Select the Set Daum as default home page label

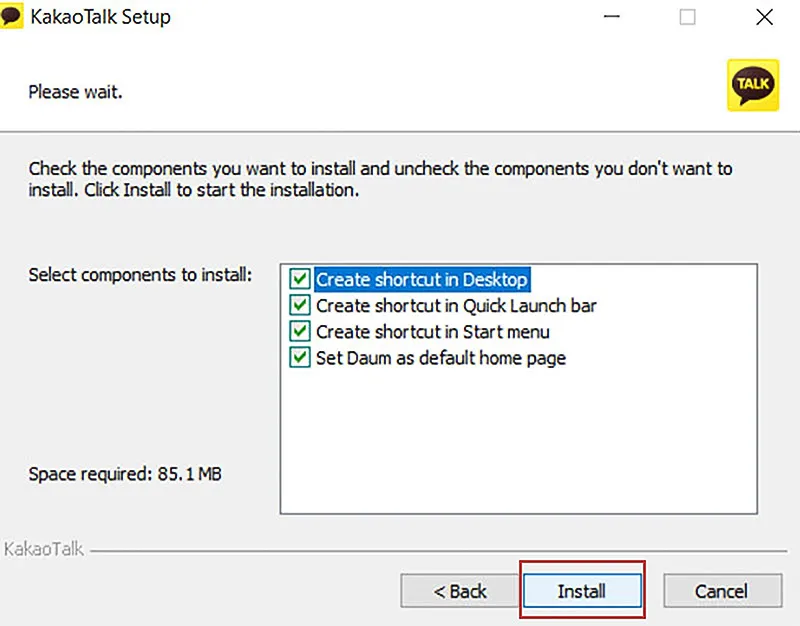coord(441,357)
